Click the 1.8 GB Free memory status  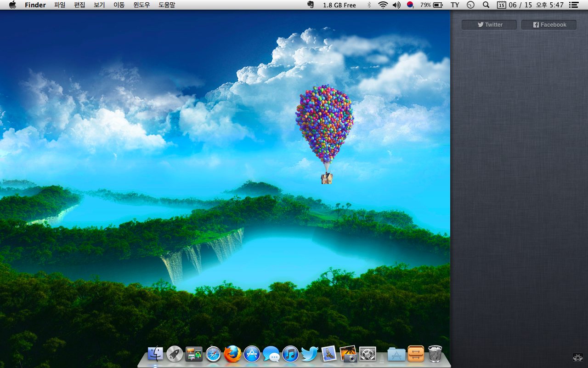(x=339, y=5)
